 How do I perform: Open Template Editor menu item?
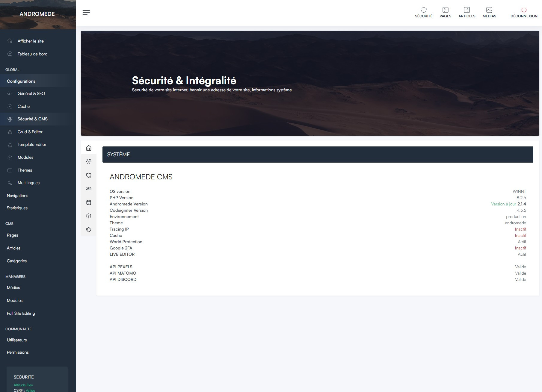pyautogui.click(x=32, y=144)
